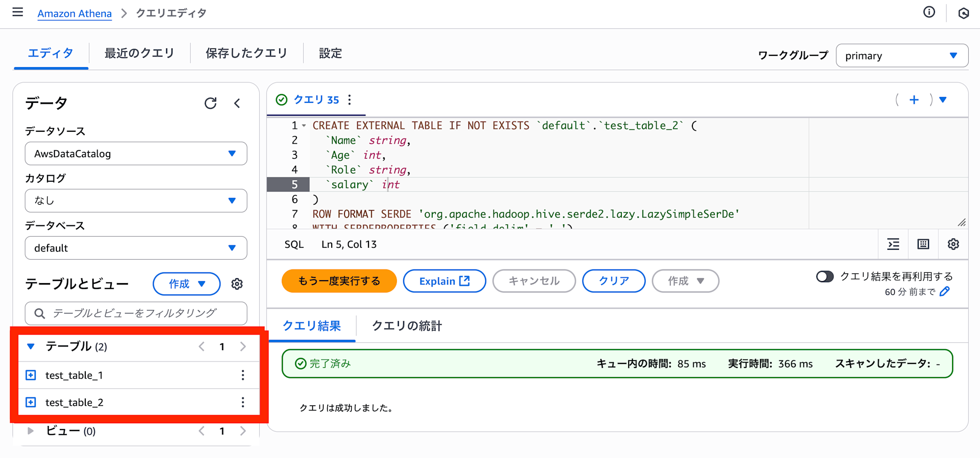Click test_table_1 table name

[74, 375]
